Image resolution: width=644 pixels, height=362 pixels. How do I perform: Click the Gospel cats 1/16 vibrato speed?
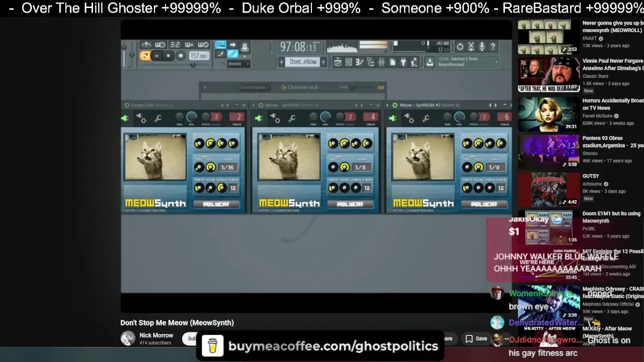point(227,167)
